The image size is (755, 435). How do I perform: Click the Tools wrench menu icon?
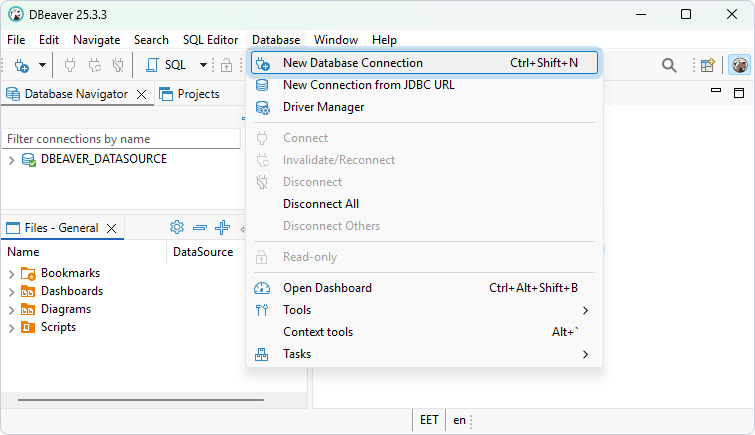tap(262, 310)
